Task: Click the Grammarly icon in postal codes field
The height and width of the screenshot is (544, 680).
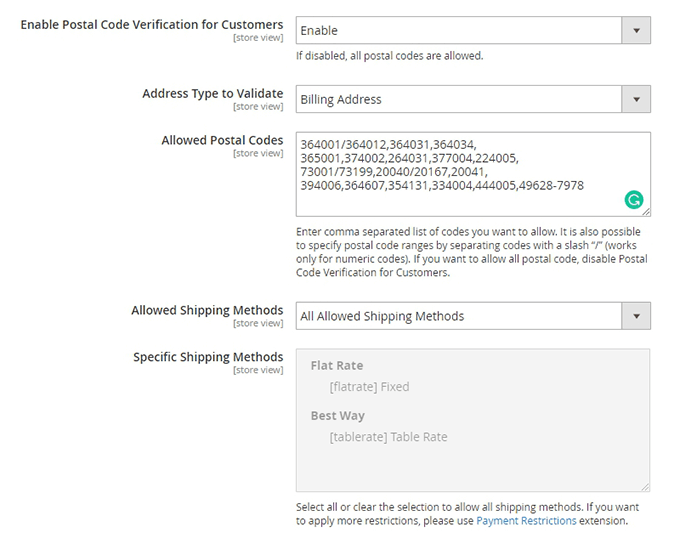Action: (633, 200)
